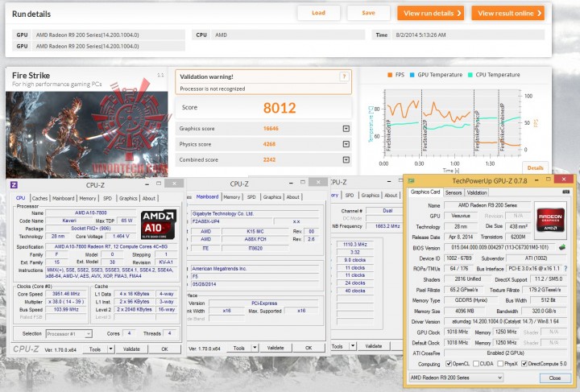Click the Radeon Graphics logo in GPU-Z
Screen dimensions: 580x392
(550, 219)
